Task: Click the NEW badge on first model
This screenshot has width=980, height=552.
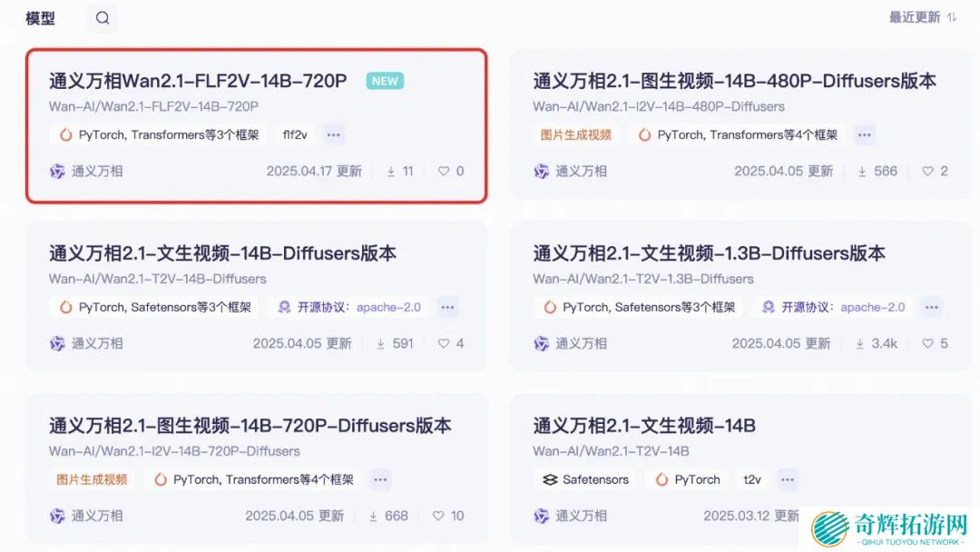Action: point(385,81)
